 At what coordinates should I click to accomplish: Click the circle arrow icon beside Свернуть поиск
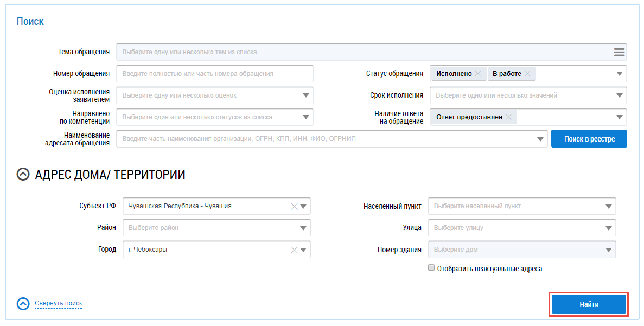[x=23, y=303]
